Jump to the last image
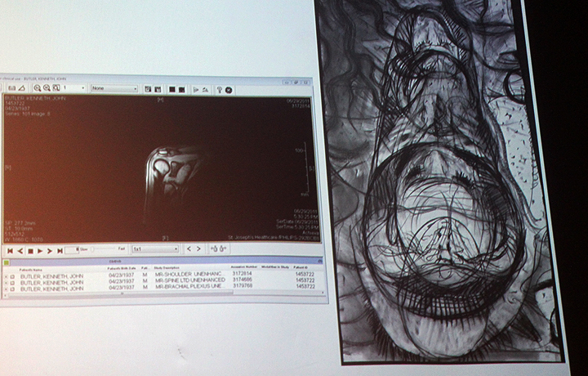This screenshot has width=588, height=376. coord(60,251)
